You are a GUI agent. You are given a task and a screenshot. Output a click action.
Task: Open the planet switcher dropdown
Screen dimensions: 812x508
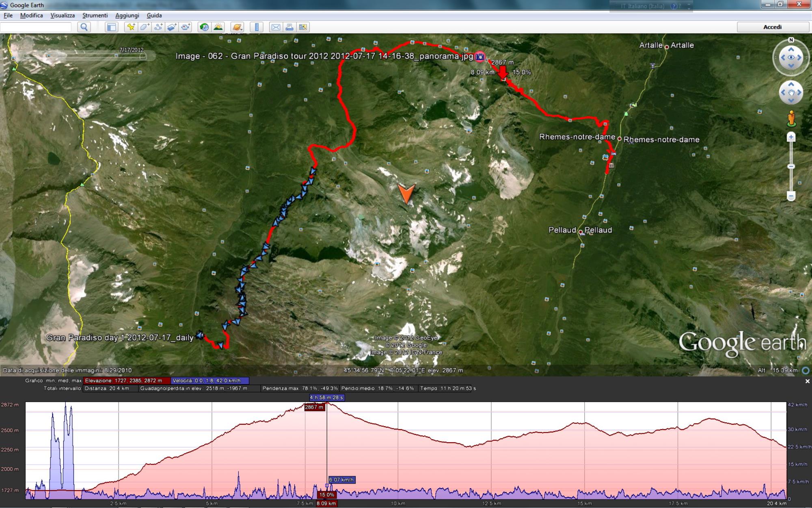point(237,27)
